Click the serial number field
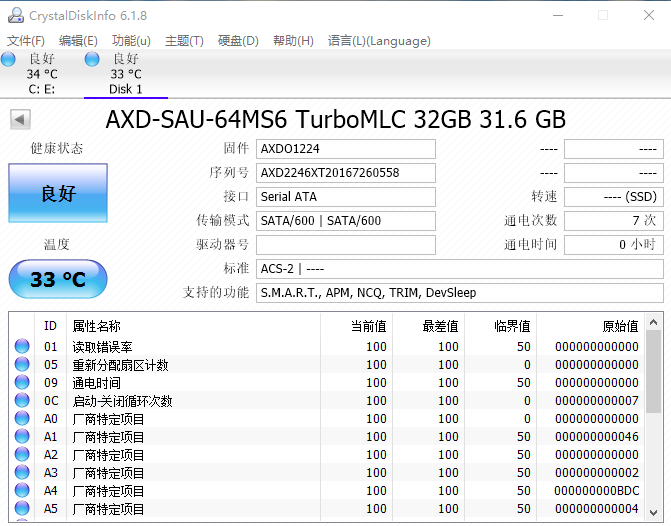The height and width of the screenshot is (526, 671). [x=346, y=173]
